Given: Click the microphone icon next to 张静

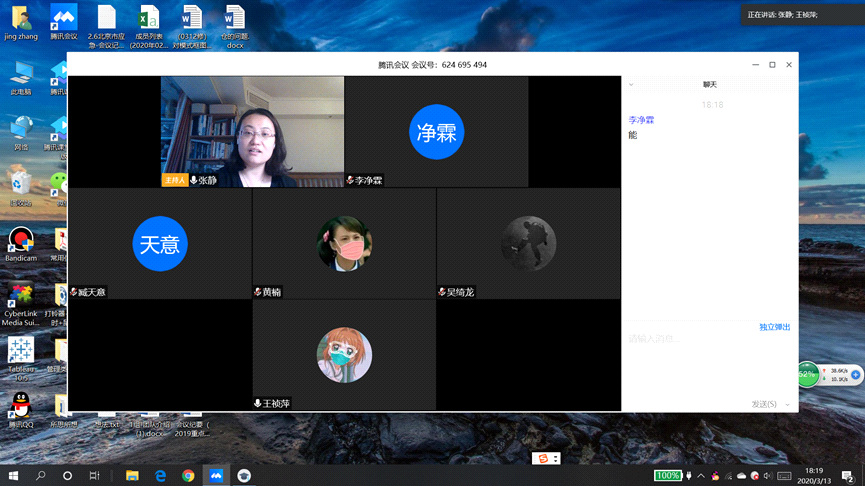Looking at the screenshot, I should coord(194,181).
